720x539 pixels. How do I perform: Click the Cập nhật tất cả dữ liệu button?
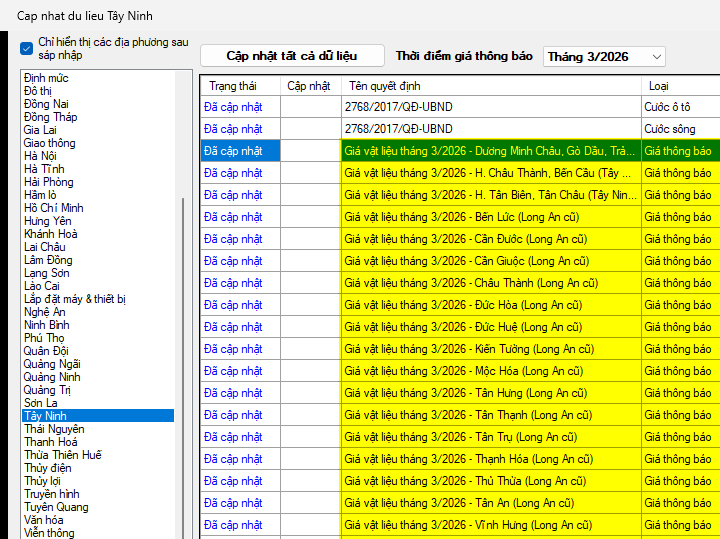(x=291, y=56)
